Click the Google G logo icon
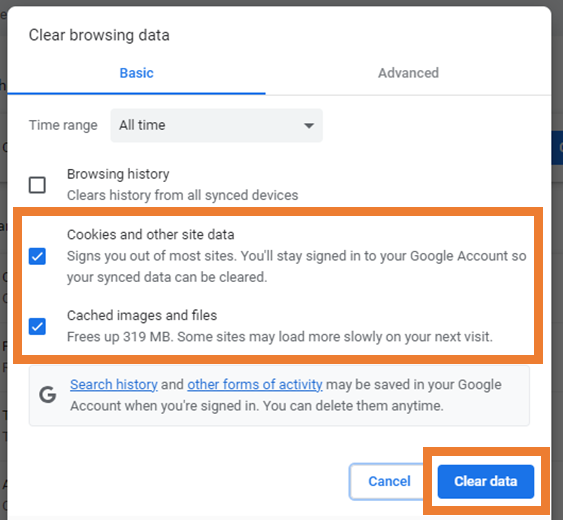Image resolution: width=563 pixels, height=520 pixels. (47, 395)
